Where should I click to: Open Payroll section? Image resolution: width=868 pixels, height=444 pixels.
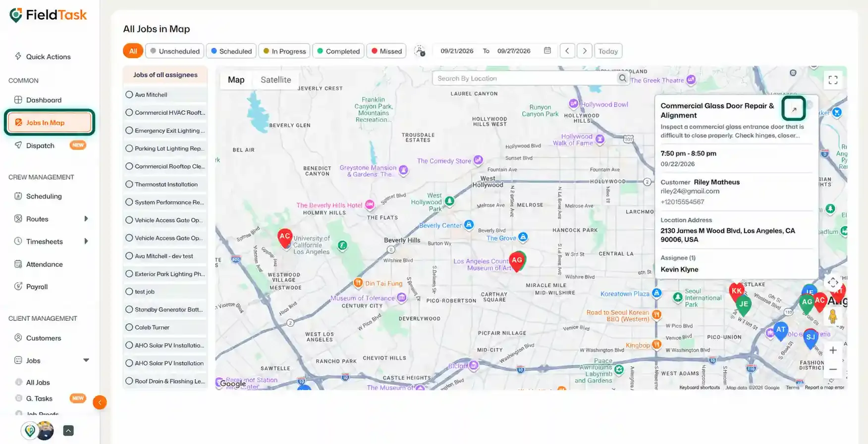point(37,287)
